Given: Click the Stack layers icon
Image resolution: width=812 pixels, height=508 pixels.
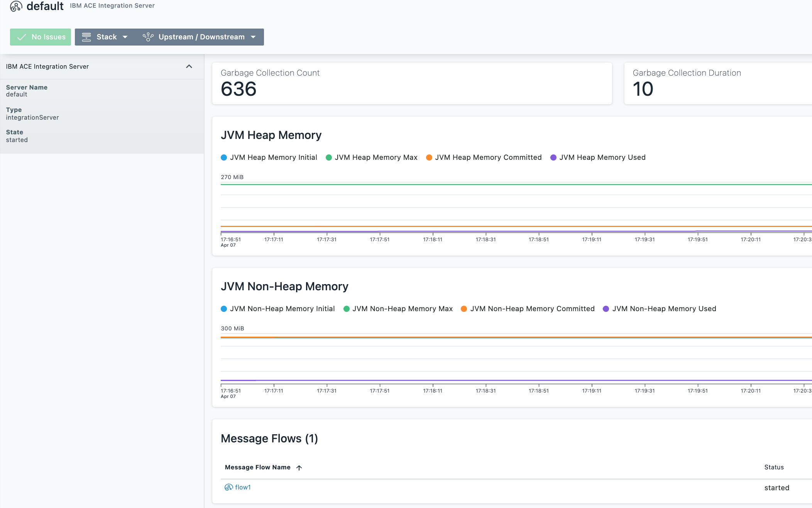Looking at the screenshot, I should coord(86,37).
